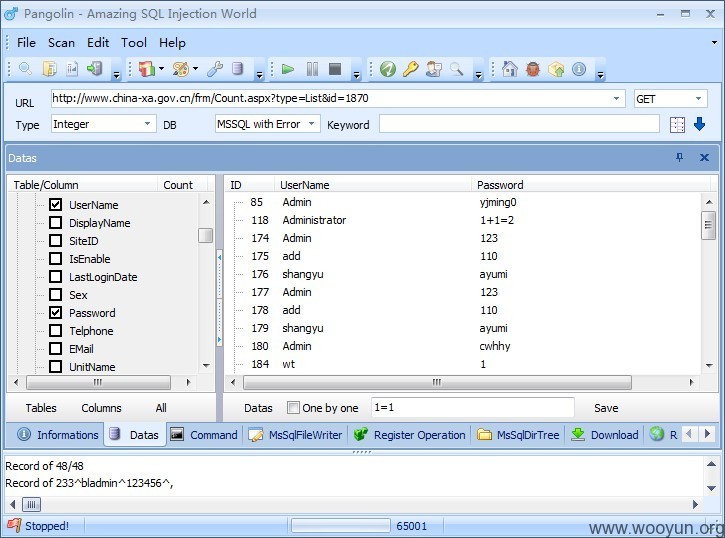
Task: Switch to the Register Operation tab
Action: (x=410, y=435)
